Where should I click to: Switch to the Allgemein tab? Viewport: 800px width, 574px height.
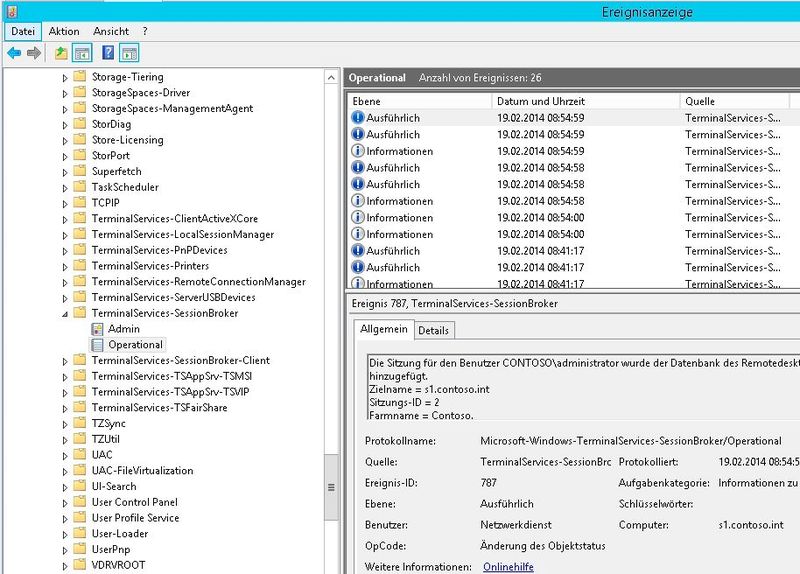[x=384, y=329]
